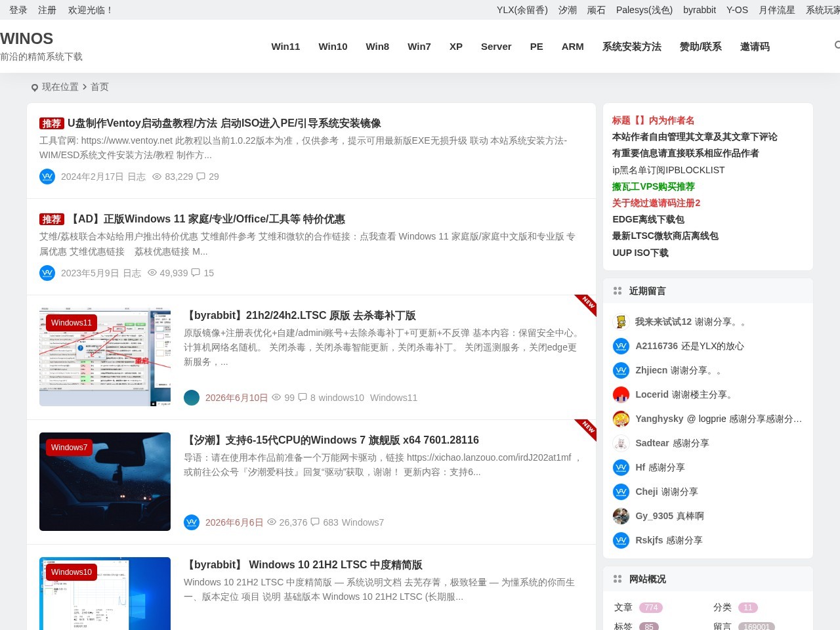Image resolution: width=840 pixels, height=630 pixels.
Task: Click the avatar of commenter A2116736
Action: [621, 346]
